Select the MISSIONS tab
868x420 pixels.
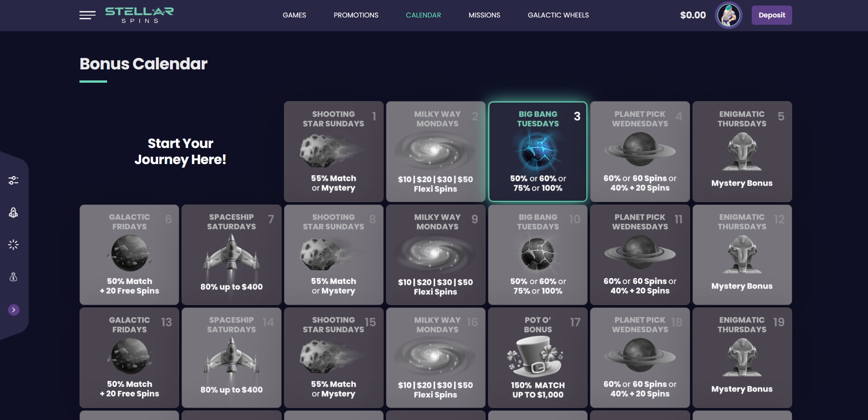tap(484, 15)
